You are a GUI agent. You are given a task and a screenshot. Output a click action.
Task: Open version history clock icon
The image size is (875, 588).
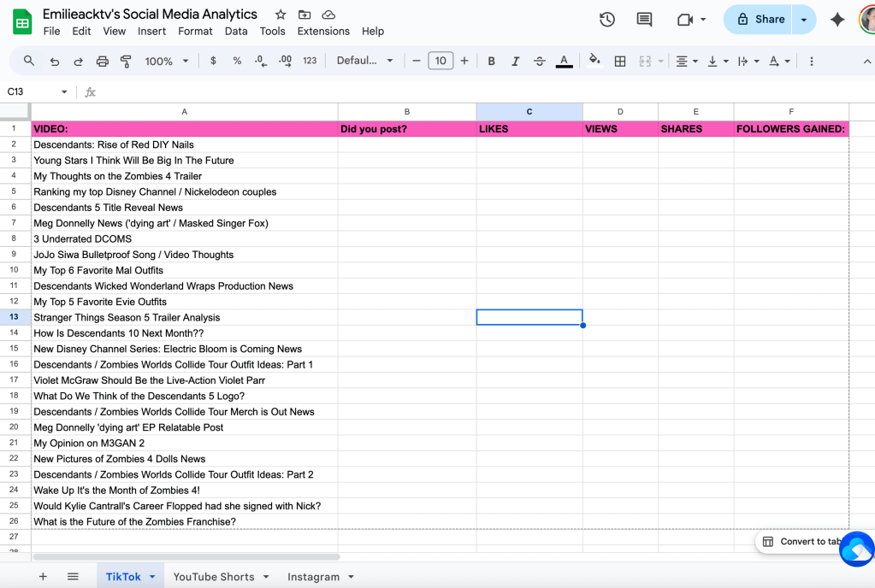[607, 20]
